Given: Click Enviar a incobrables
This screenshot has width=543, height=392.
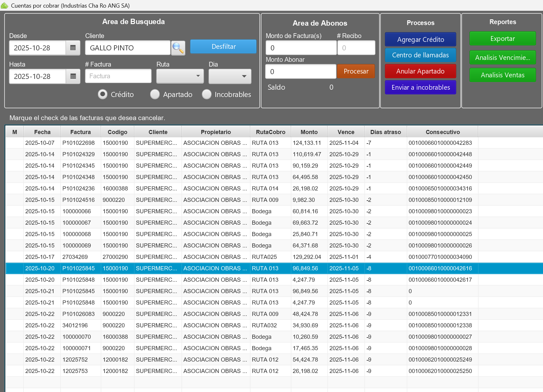Looking at the screenshot, I should click(420, 87).
